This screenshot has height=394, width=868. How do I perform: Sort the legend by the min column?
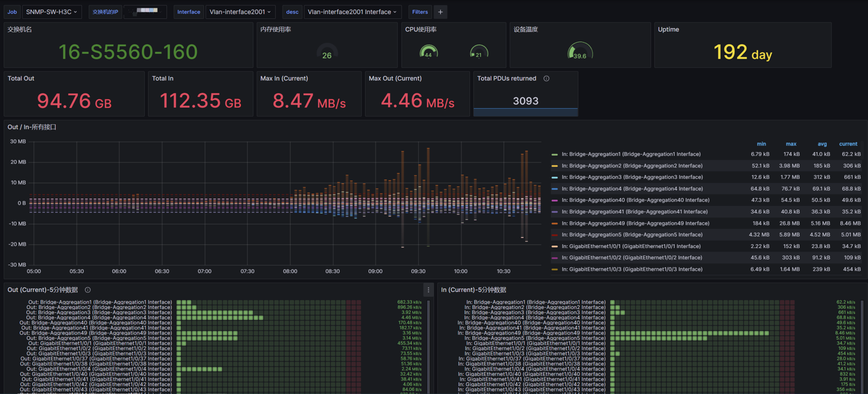(x=761, y=144)
